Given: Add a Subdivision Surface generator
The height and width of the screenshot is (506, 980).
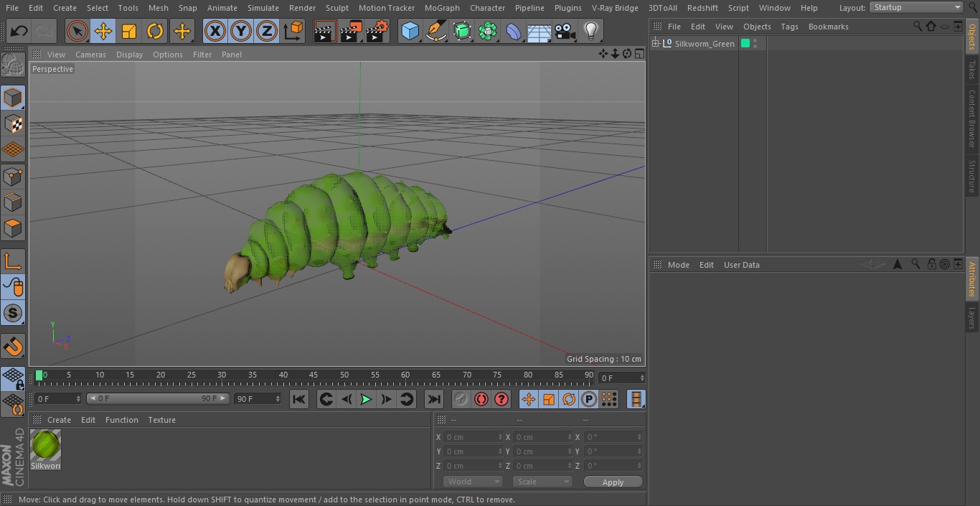Looking at the screenshot, I should [x=462, y=31].
